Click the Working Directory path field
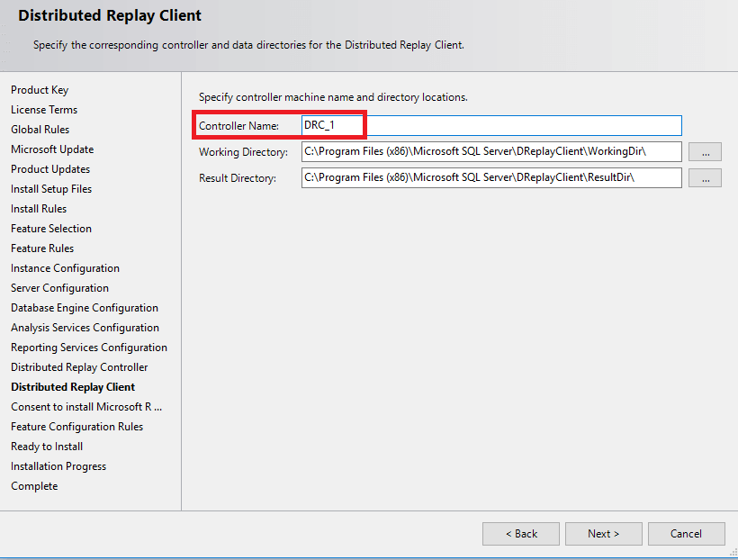 tap(490, 152)
